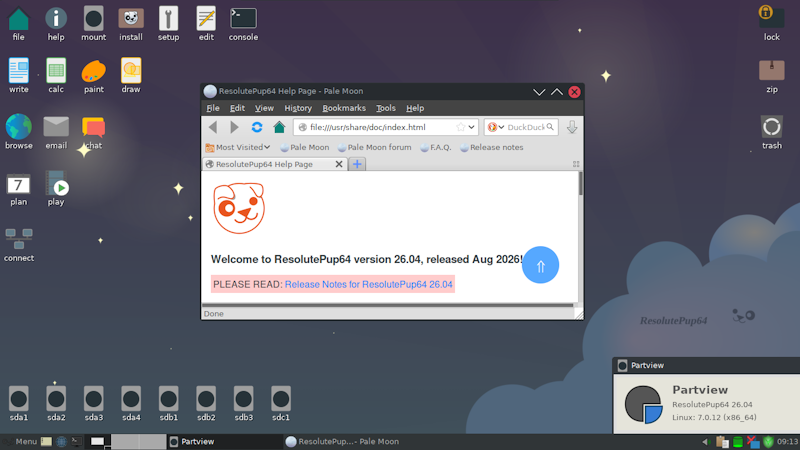Click the volume speaker tray icon

pos(706,442)
